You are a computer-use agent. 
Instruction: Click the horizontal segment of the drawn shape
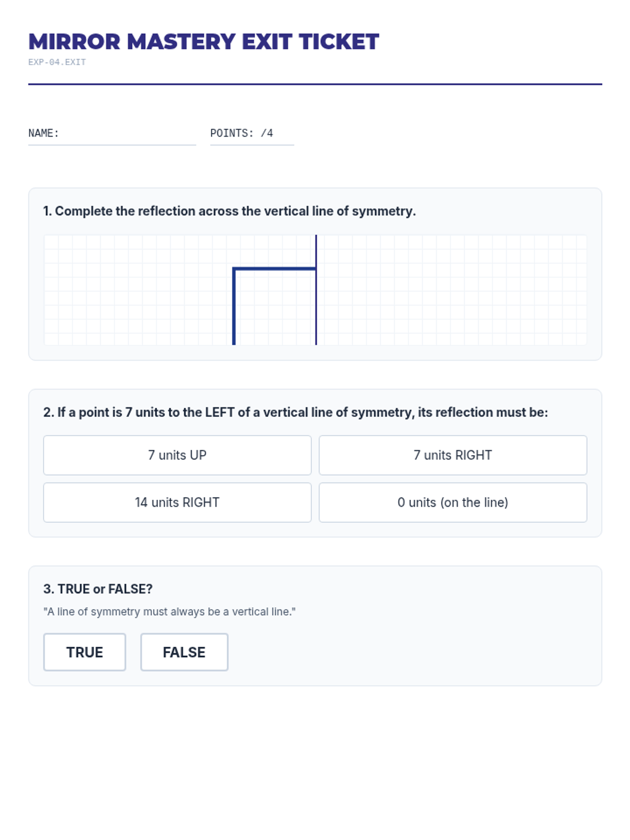275,269
